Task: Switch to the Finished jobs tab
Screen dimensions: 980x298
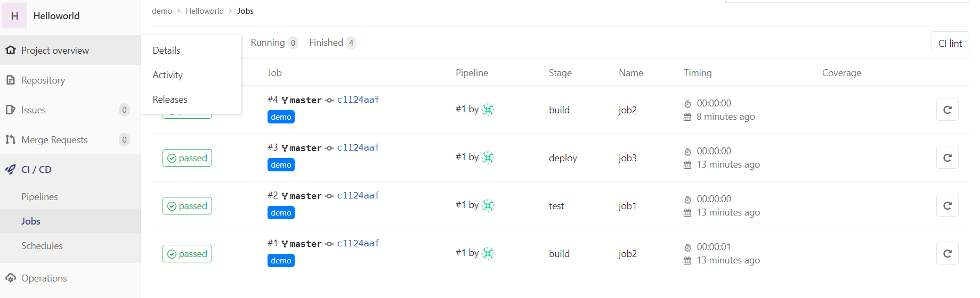Action: (x=332, y=43)
